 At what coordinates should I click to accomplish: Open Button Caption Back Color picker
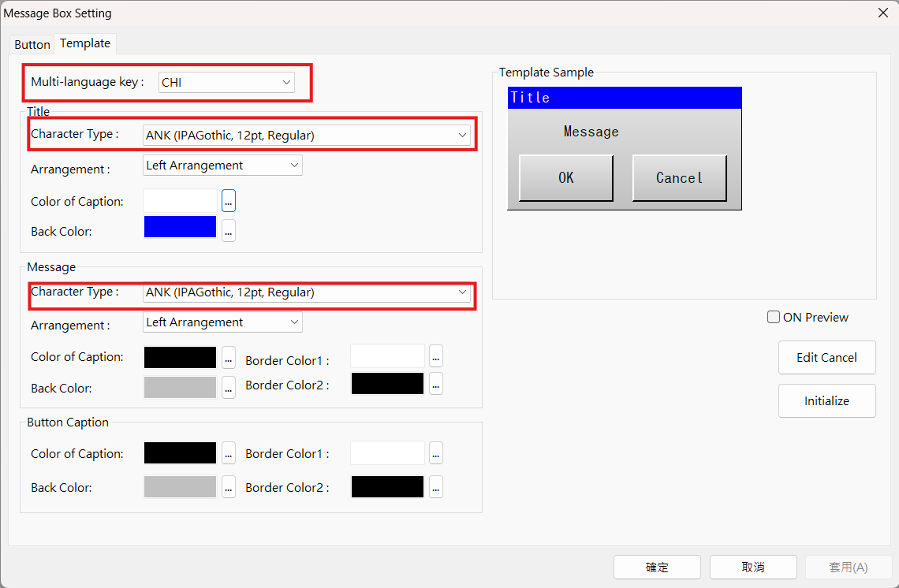coord(229,487)
